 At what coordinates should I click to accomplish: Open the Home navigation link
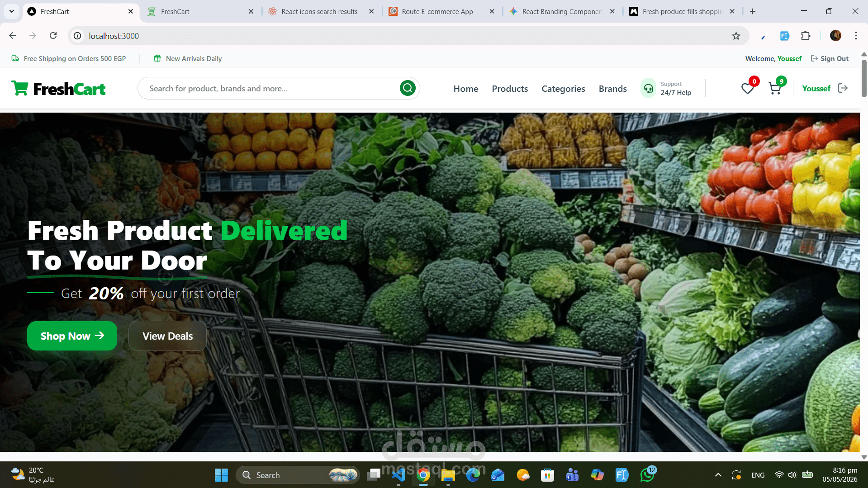coord(466,89)
